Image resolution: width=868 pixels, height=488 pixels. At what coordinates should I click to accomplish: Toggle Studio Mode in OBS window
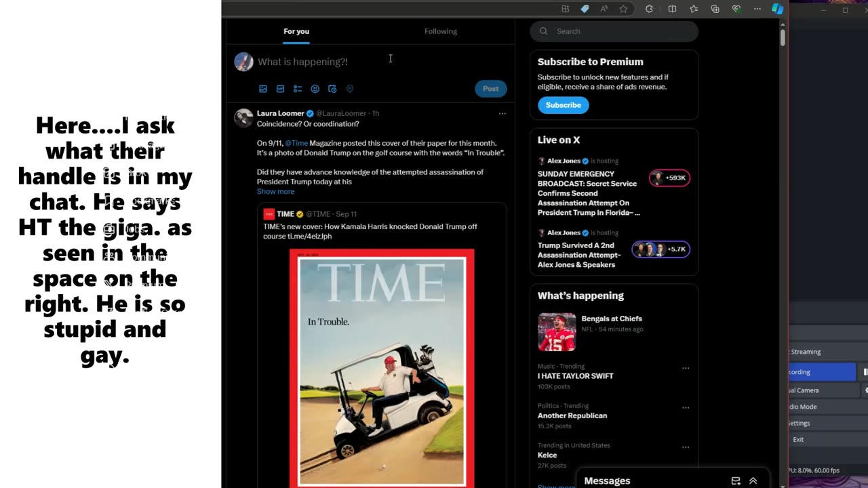[x=827, y=407]
